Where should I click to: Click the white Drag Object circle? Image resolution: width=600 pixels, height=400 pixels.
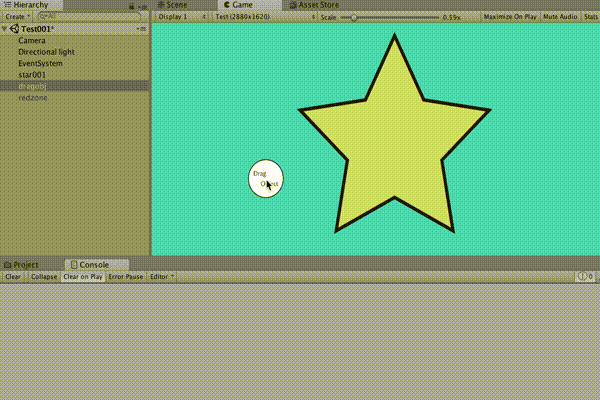(266, 178)
